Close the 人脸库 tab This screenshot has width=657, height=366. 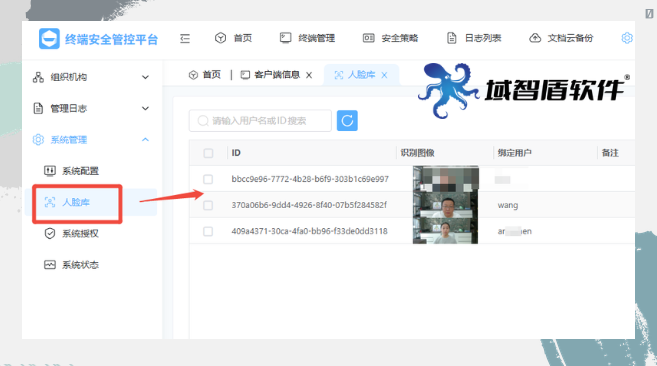(384, 75)
